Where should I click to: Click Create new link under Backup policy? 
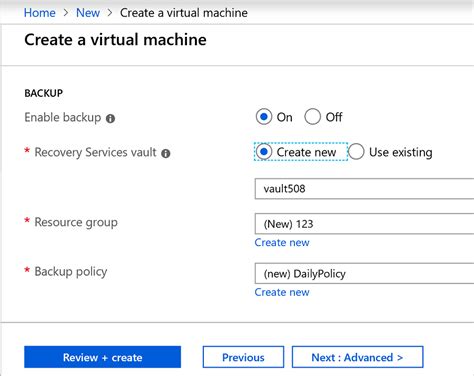click(x=282, y=292)
